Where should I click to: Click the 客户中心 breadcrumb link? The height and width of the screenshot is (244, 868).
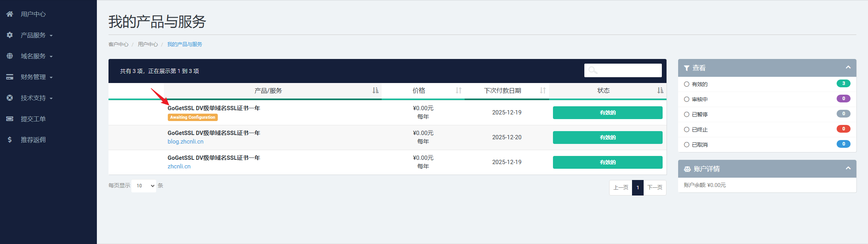coord(118,44)
